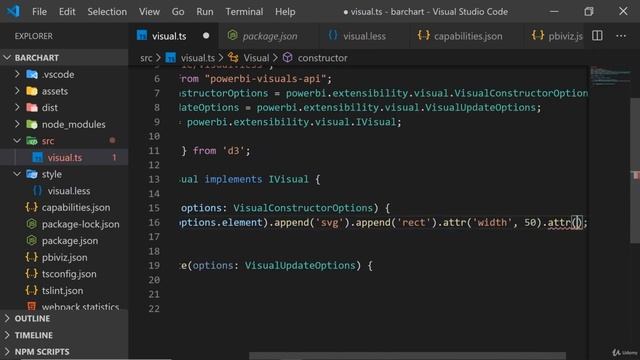Screen dimensions: 640x360
Task: Click the braces icon beside pbiviz.json in tree
Action: 31,258
